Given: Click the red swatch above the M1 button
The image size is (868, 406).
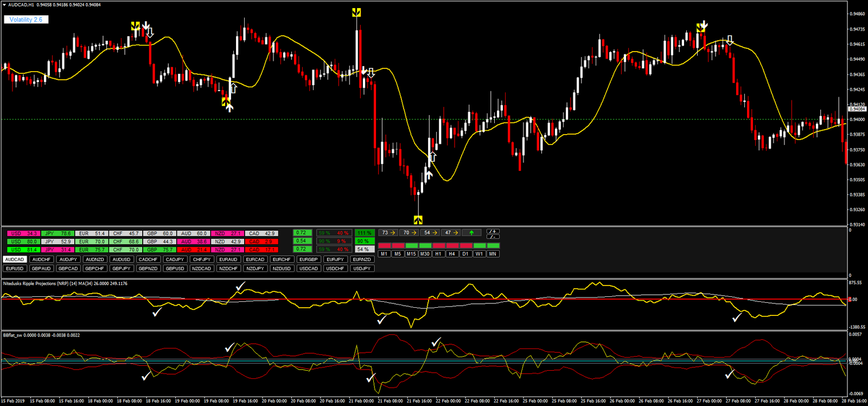Looking at the screenshot, I should coord(384,246).
